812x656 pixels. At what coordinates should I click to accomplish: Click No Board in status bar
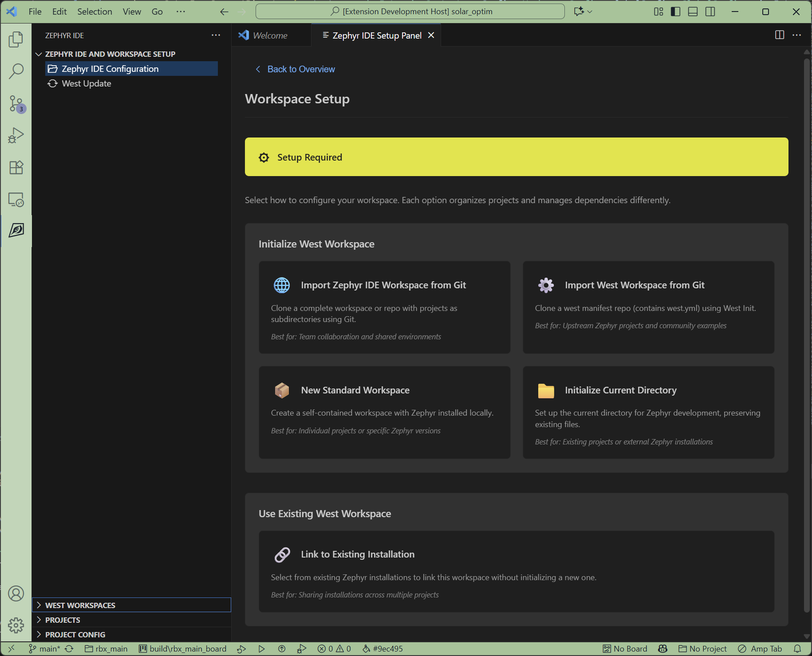(625, 648)
